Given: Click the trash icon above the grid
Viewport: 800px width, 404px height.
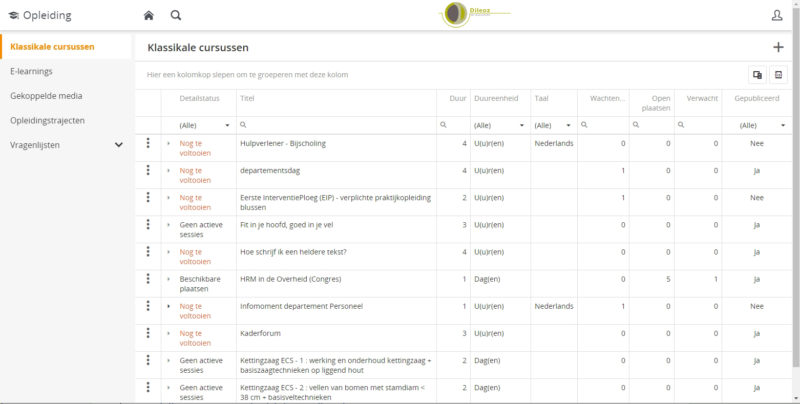Looking at the screenshot, I should point(778,74).
